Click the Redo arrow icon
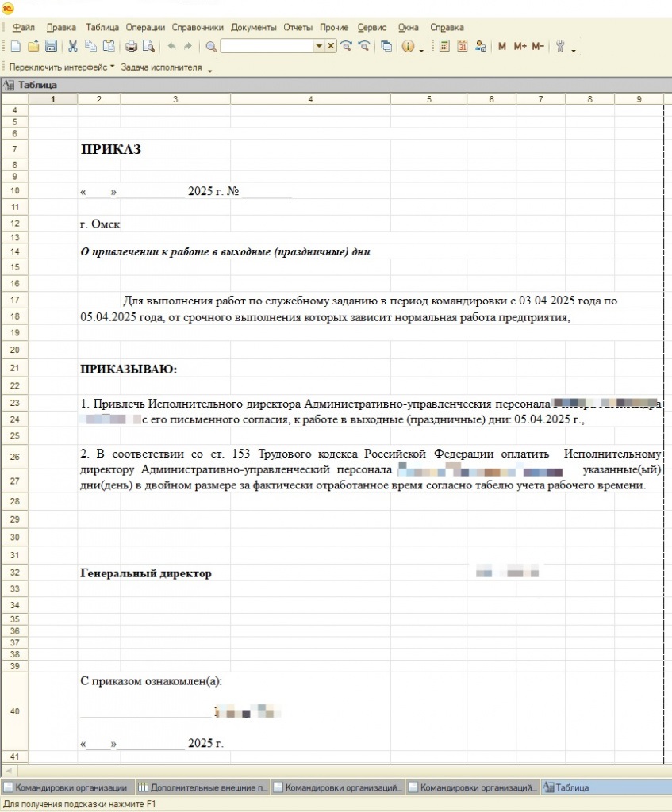Viewport: 672px width, 812px height. [x=187, y=47]
